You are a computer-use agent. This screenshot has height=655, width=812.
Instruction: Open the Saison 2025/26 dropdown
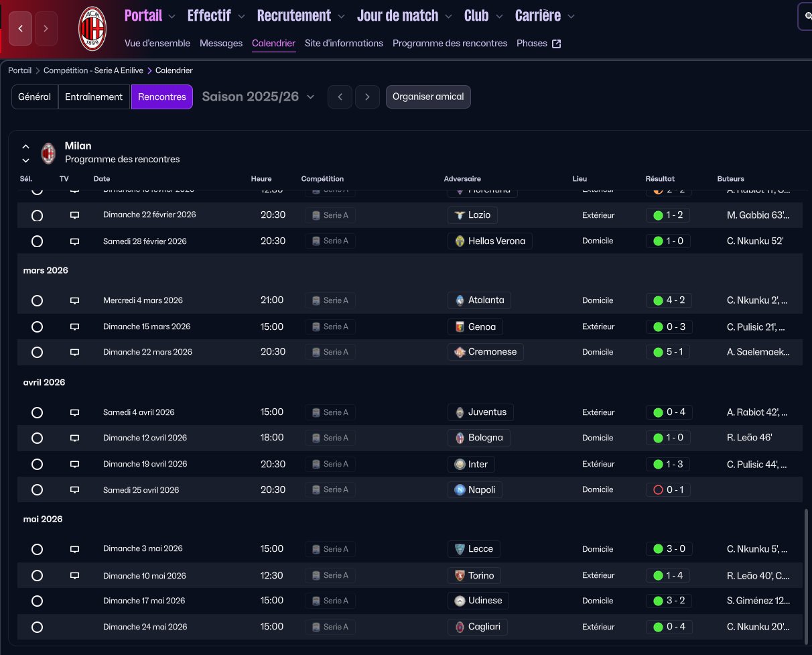(258, 97)
